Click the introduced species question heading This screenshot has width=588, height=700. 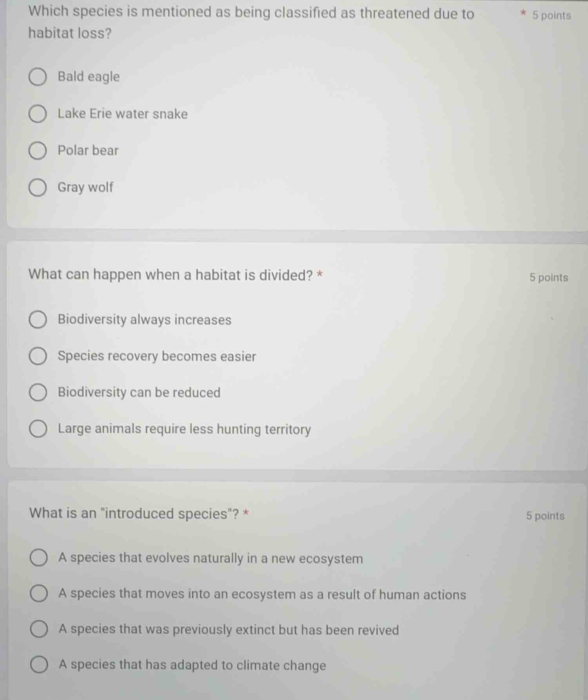135,513
